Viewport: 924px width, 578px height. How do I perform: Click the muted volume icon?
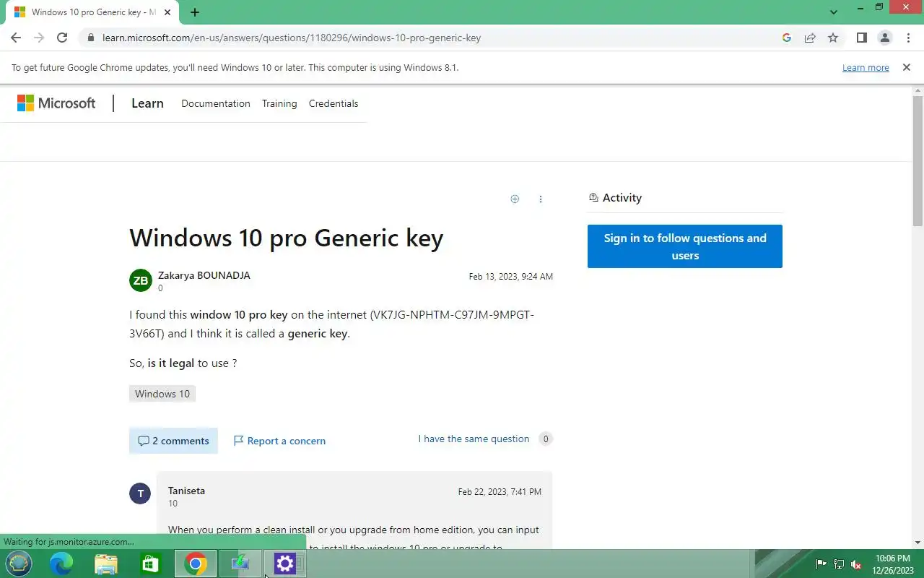(856, 564)
